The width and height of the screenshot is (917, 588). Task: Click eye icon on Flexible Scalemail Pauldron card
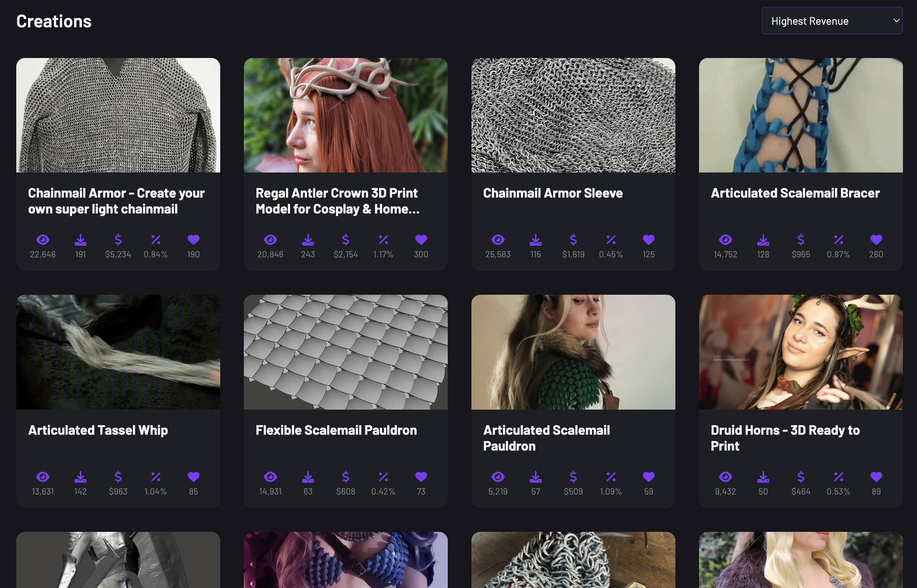[270, 477]
